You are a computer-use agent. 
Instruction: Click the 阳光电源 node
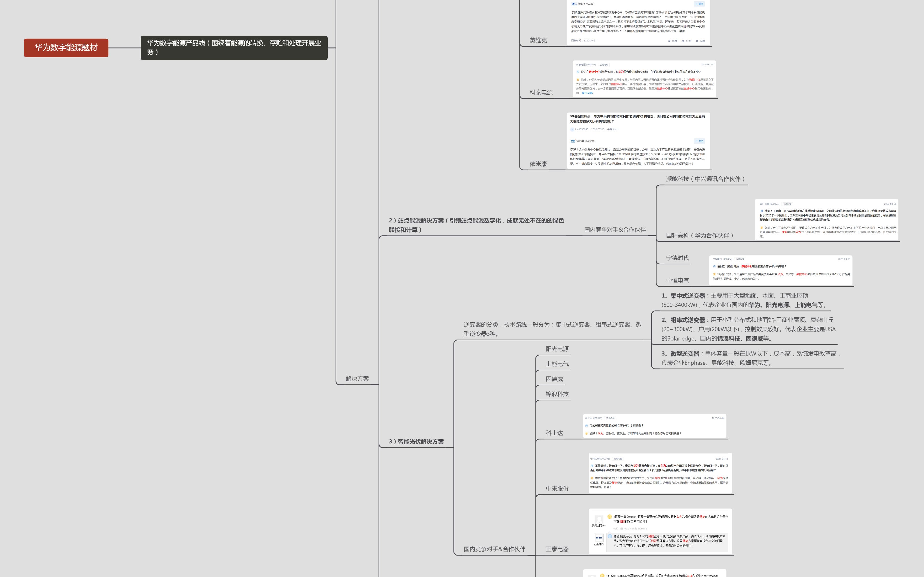(x=557, y=349)
